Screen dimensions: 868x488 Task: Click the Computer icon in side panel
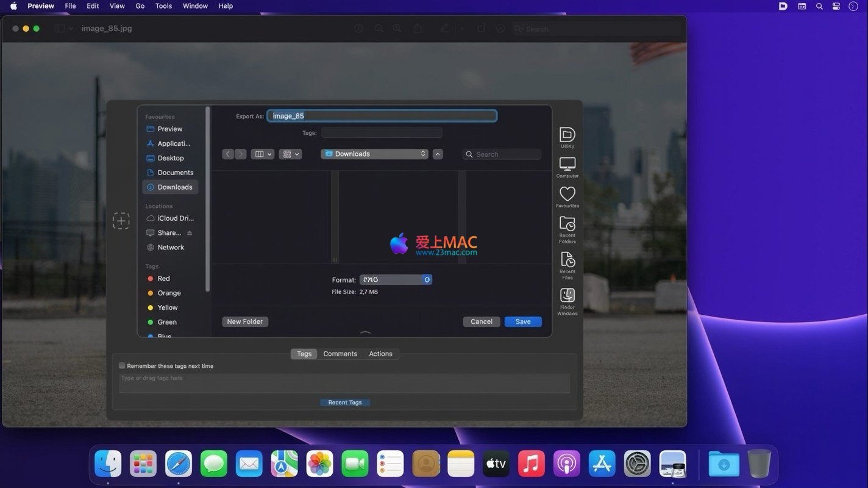point(567,165)
